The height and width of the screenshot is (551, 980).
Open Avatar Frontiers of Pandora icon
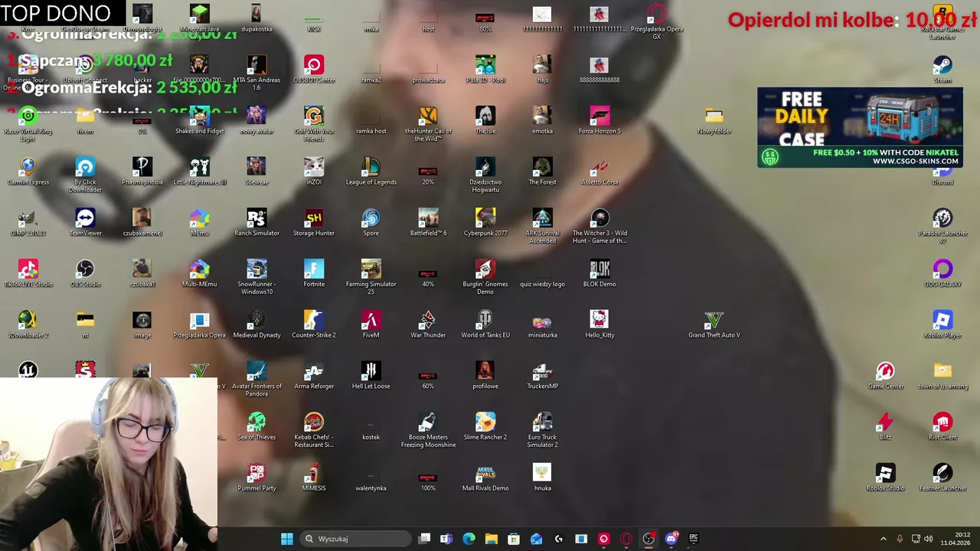click(256, 380)
